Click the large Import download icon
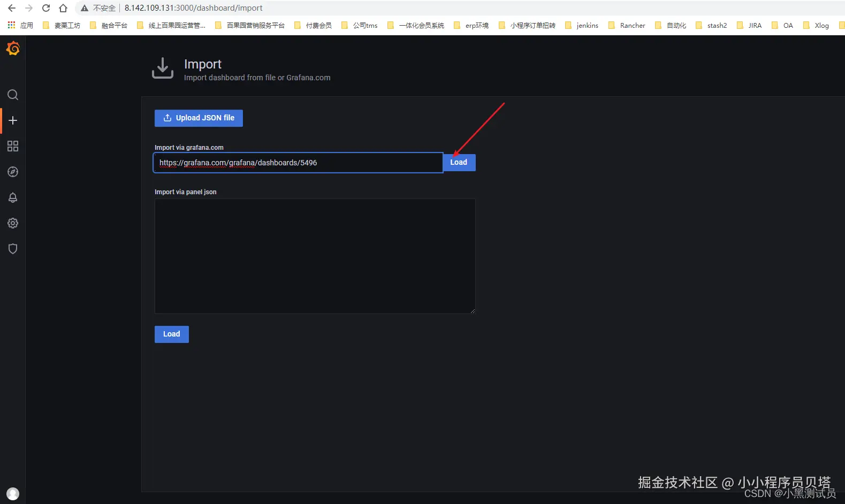Screen dimensions: 845x504 (163, 68)
